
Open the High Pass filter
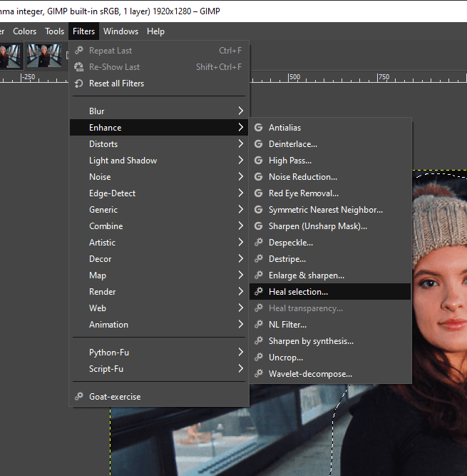(330, 161)
